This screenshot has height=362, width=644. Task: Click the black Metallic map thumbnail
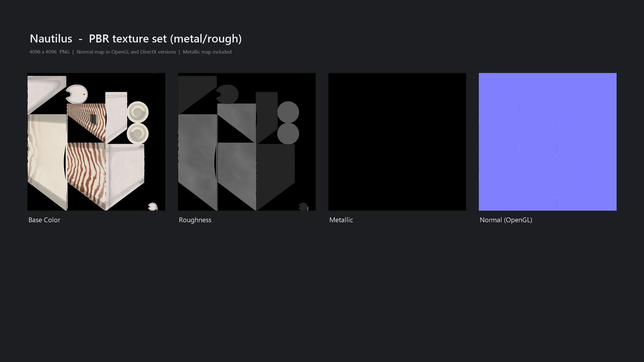[x=397, y=142]
